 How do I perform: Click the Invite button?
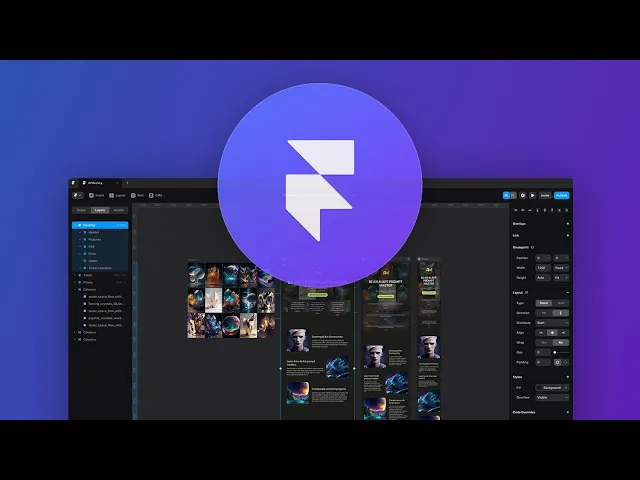pos(545,196)
